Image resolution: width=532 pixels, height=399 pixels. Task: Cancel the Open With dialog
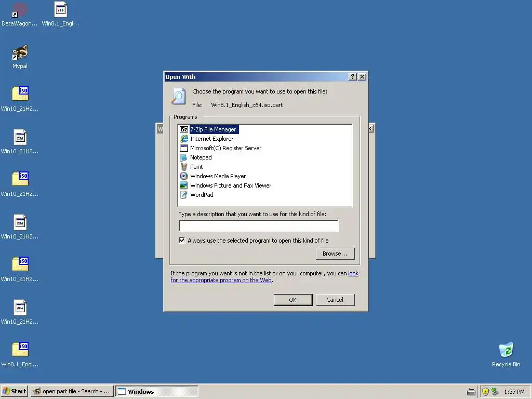click(x=335, y=300)
